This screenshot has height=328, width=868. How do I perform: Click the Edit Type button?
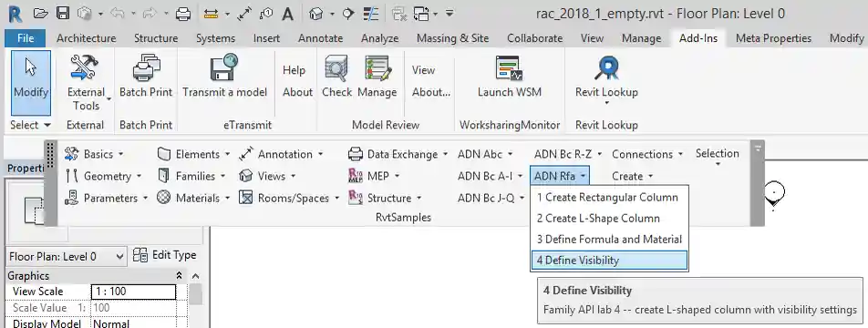[x=165, y=255]
